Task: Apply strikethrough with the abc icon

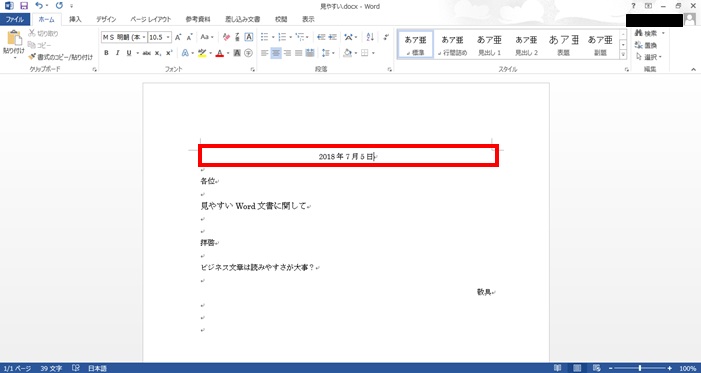Action: (x=146, y=53)
